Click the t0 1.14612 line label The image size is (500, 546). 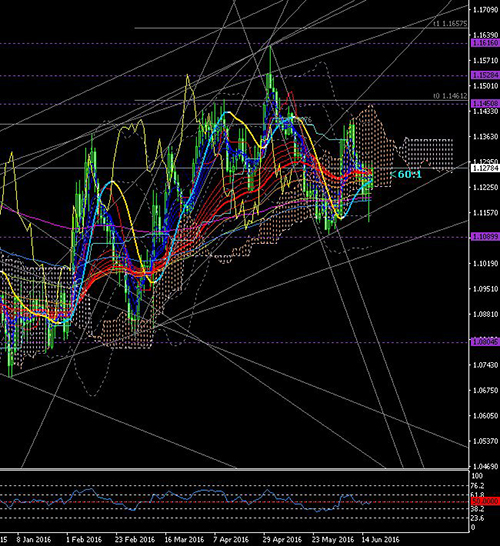pos(450,96)
